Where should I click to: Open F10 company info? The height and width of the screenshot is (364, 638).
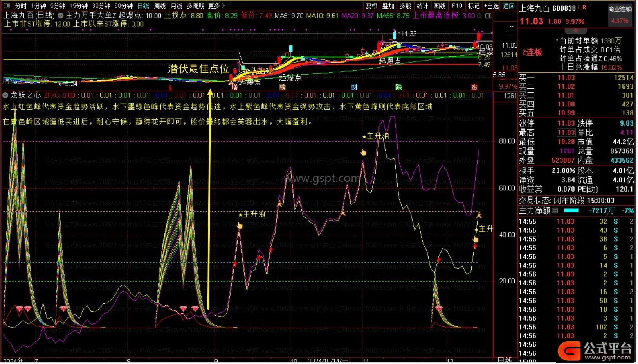pyautogui.click(x=457, y=5)
